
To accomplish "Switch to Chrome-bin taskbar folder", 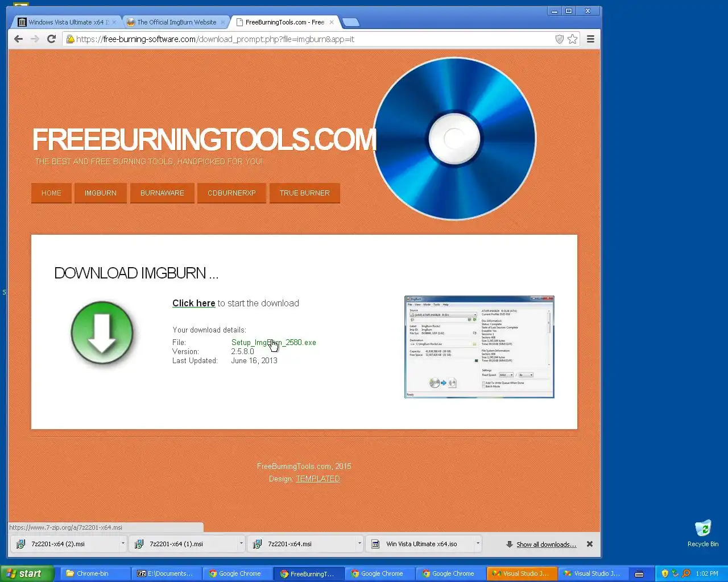I will pos(94,573).
